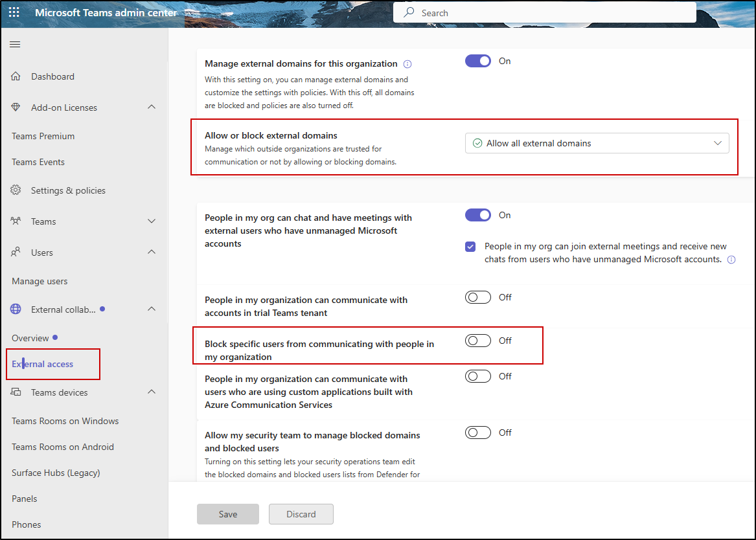
Task: Click 'Block specific users from communicating' label
Action: [x=319, y=350]
